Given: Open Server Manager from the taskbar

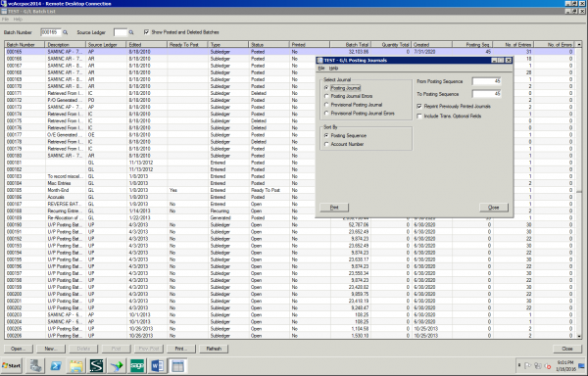Looking at the screenshot, I should (36, 366).
